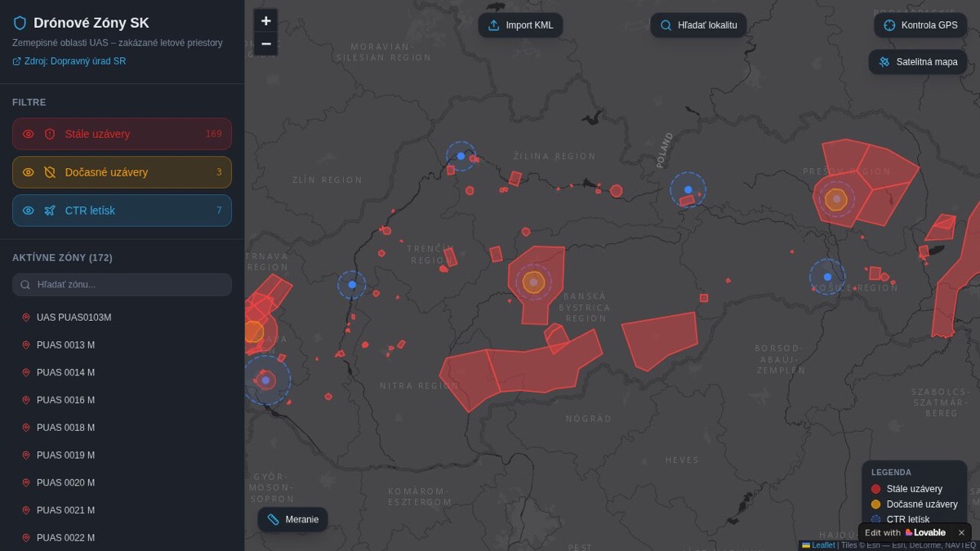Image resolution: width=980 pixels, height=551 pixels.
Task: Click the AKTÍVNE ZÓNY (172) heading
Action: (x=62, y=258)
